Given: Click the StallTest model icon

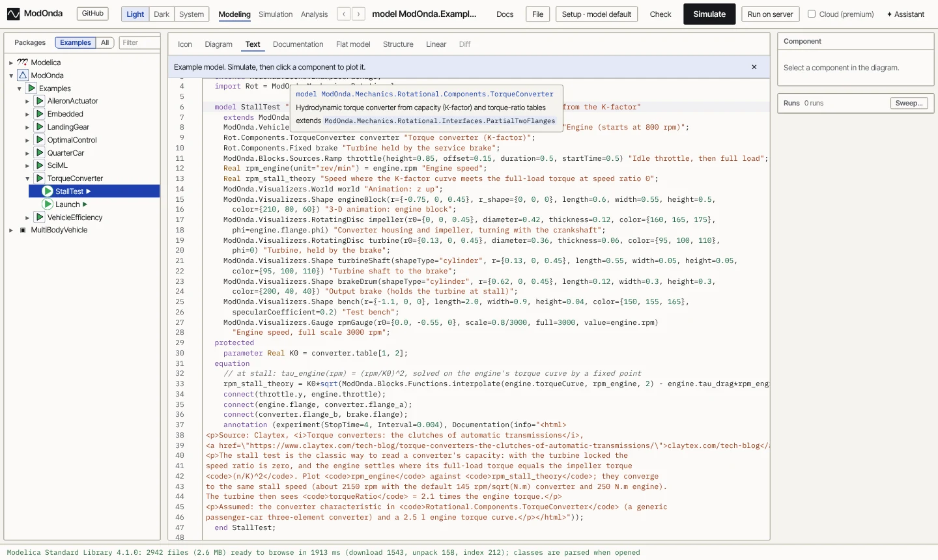Looking at the screenshot, I should coord(48,191).
